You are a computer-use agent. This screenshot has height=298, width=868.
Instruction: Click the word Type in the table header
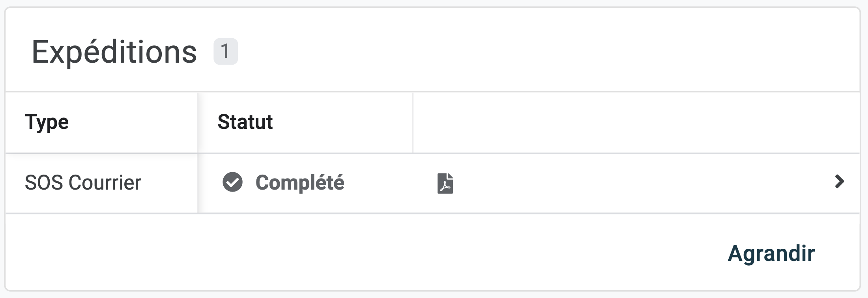tap(47, 122)
